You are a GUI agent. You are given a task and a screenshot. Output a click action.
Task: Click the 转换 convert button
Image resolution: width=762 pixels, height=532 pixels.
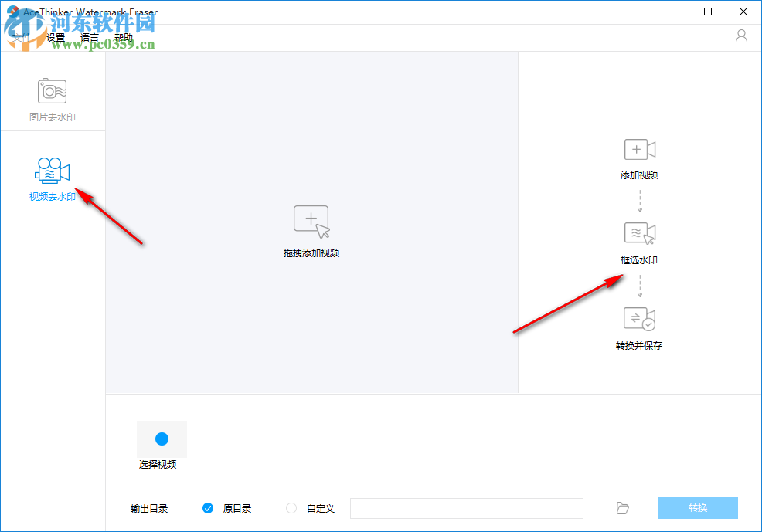coord(697,508)
